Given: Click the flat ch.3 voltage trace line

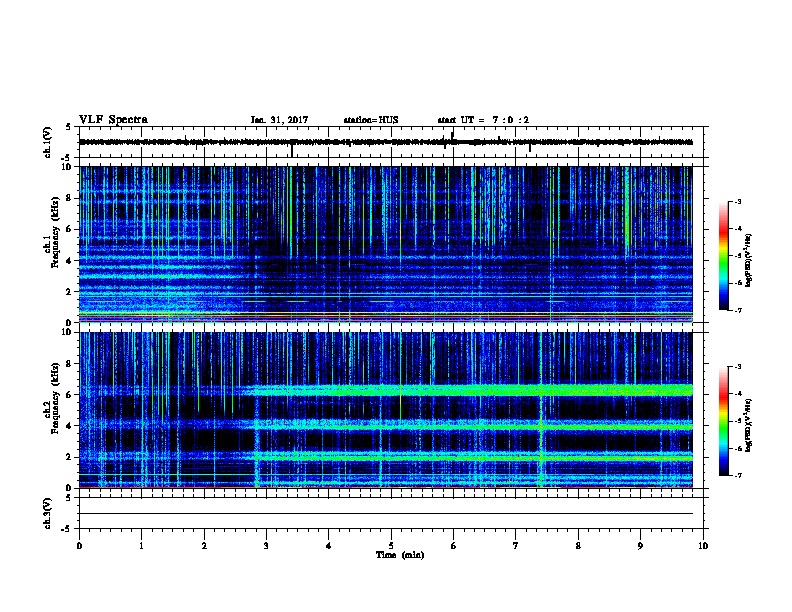Looking at the screenshot, I should coord(385,514).
